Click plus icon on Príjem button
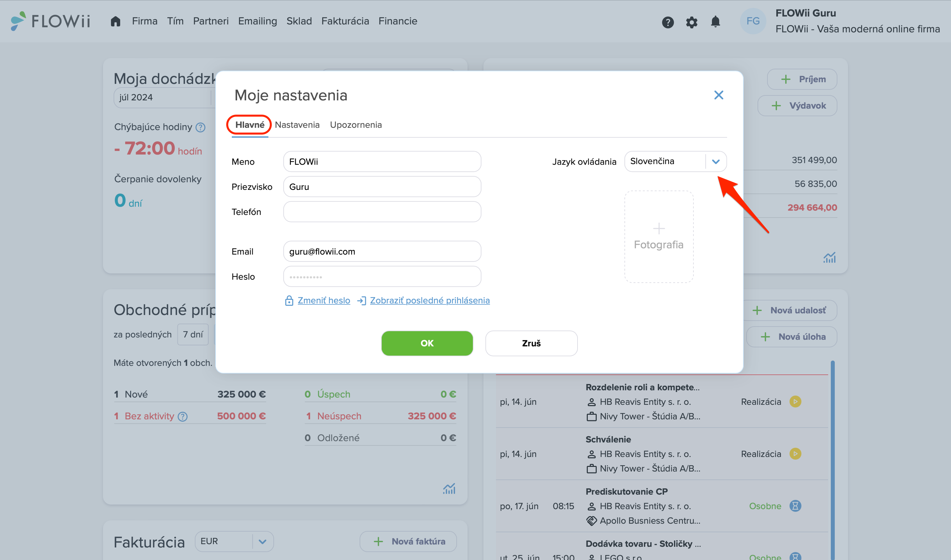Image resolution: width=951 pixels, height=560 pixels. click(x=786, y=79)
